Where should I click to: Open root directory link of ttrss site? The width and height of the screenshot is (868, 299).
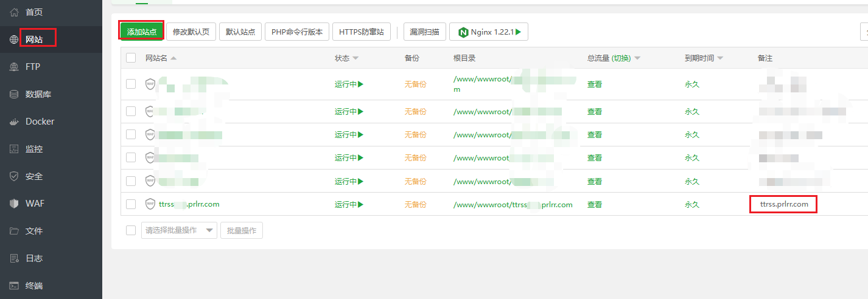513,204
